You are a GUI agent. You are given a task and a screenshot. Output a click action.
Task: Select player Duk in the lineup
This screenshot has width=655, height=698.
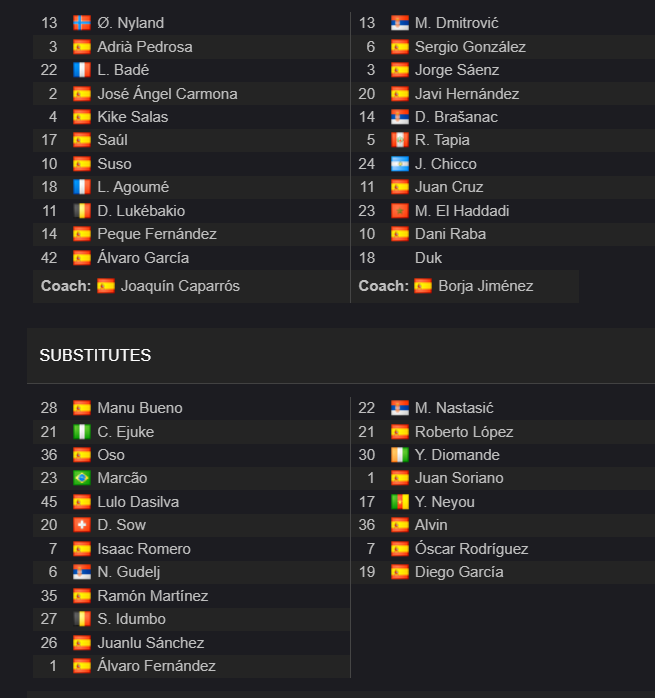tap(428, 258)
